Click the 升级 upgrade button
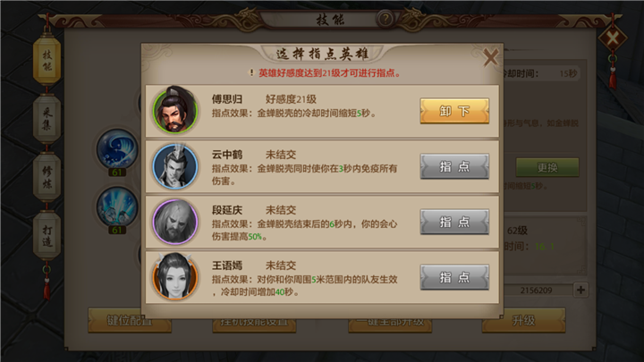 coord(523,320)
